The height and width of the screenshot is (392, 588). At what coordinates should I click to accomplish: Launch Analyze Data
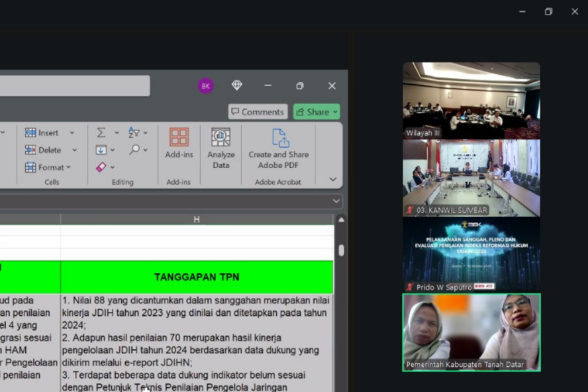220,148
